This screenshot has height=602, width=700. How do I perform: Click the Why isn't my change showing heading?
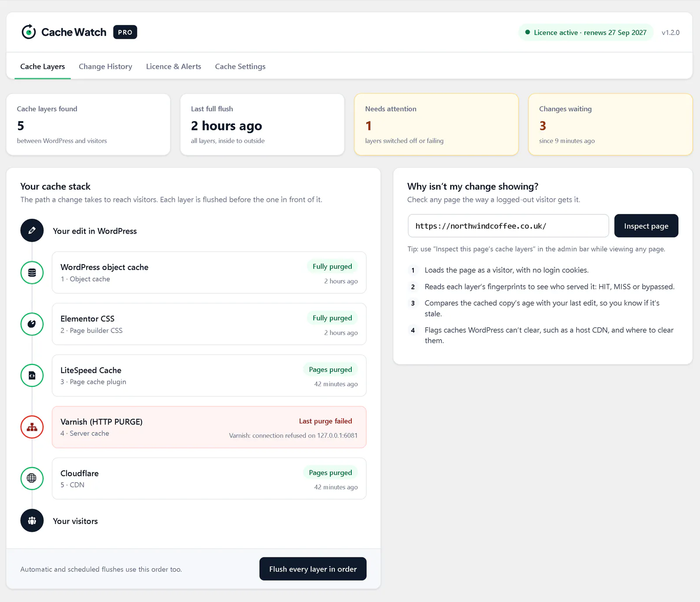(473, 186)
